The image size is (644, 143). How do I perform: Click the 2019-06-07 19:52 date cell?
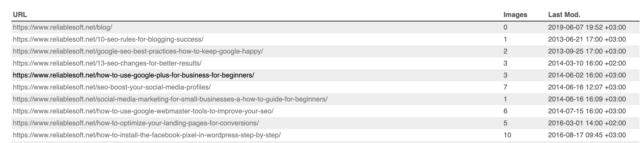pos(587,27)
